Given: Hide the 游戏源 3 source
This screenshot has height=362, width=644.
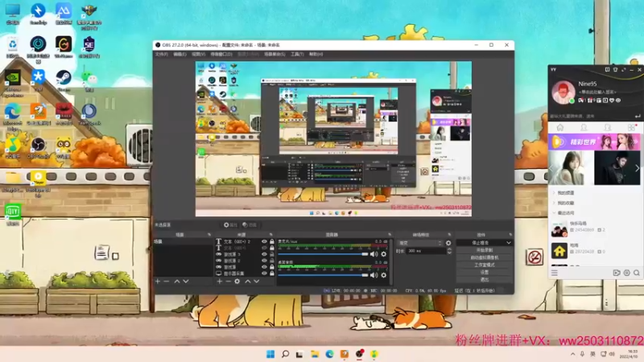Looking at the screenshot, I should pos(264,254).
